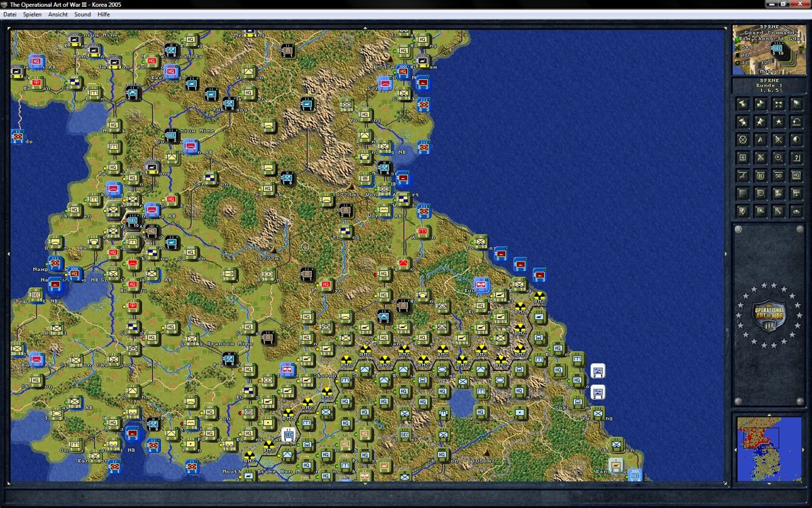Click the scroll arrow at the map's top edge
Viewport: 812px width, 508px height.
click(x=365, y=28)
